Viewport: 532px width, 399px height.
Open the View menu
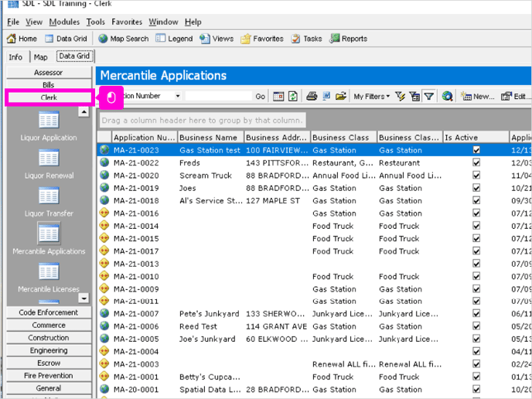pos(34,22)
